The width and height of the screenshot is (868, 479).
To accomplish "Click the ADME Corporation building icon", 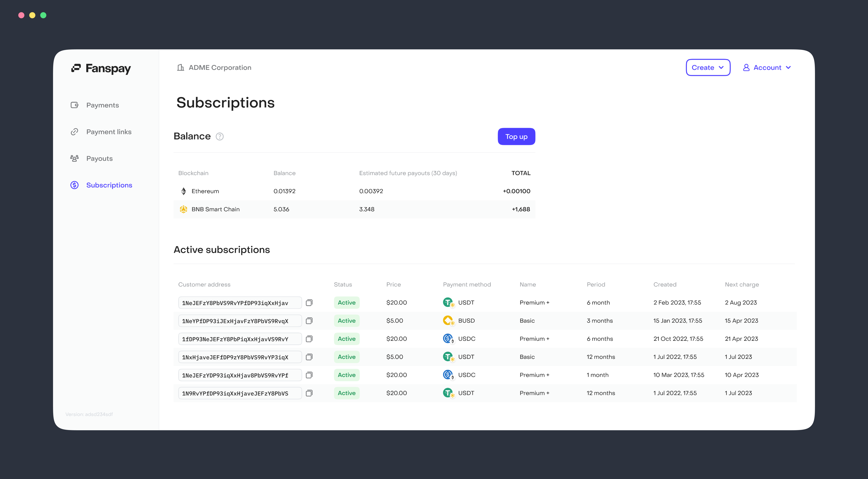I will point(181,68).
